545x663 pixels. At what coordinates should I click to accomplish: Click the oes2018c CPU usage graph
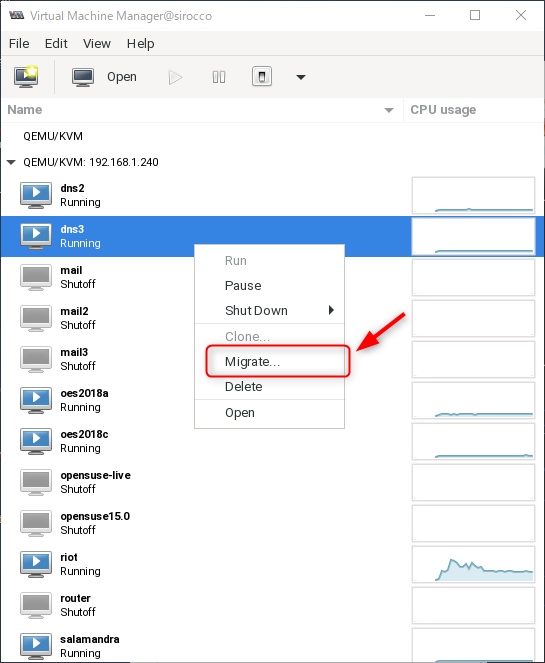473,441
